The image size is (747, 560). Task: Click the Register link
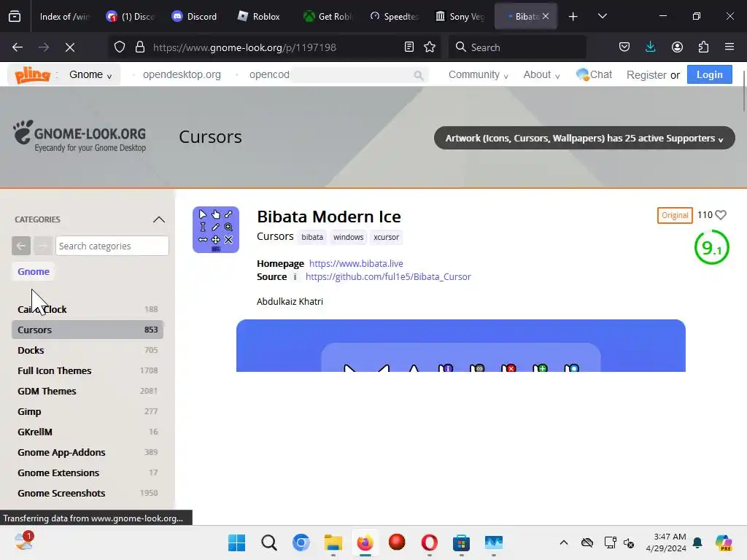click(x=646, y=75)
